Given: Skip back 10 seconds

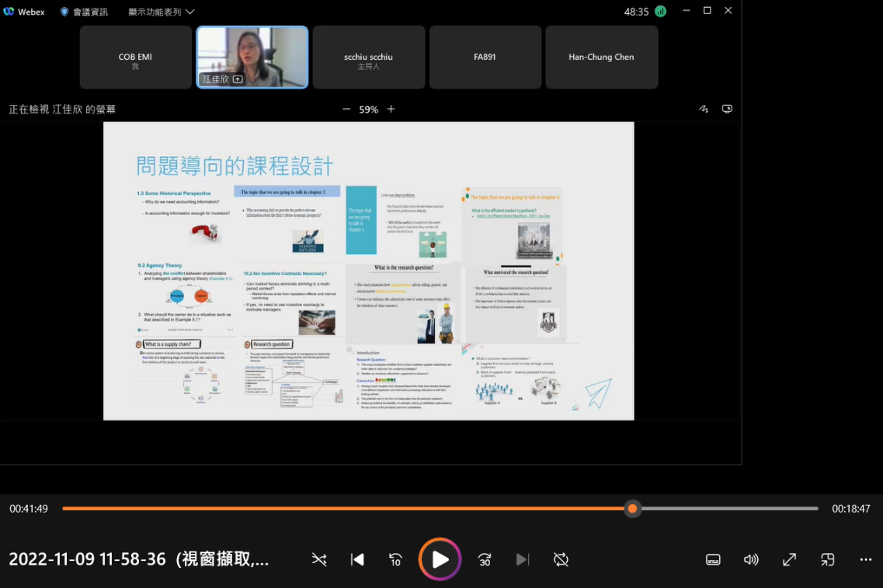Looking at the screenshot, I should (x=395, y=559).
